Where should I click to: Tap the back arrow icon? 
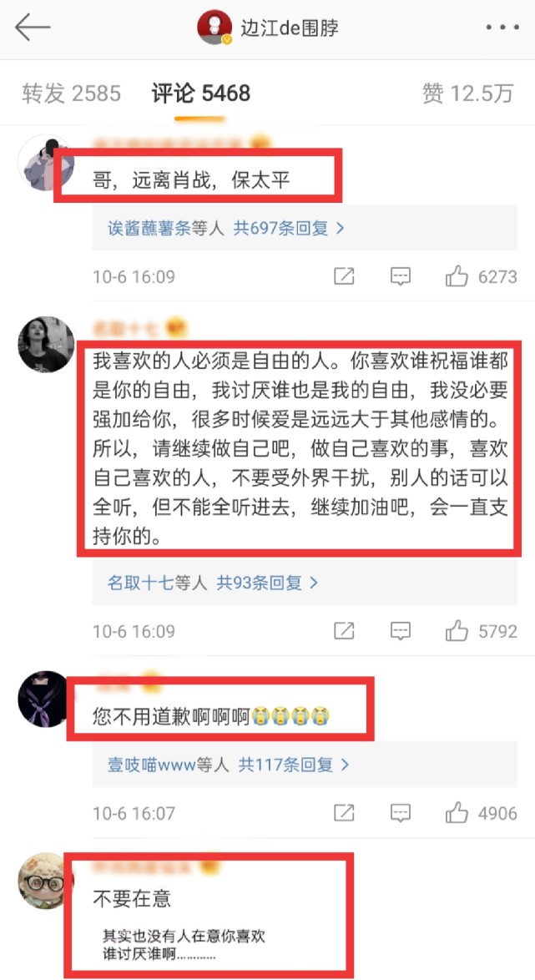pos(33,28)
